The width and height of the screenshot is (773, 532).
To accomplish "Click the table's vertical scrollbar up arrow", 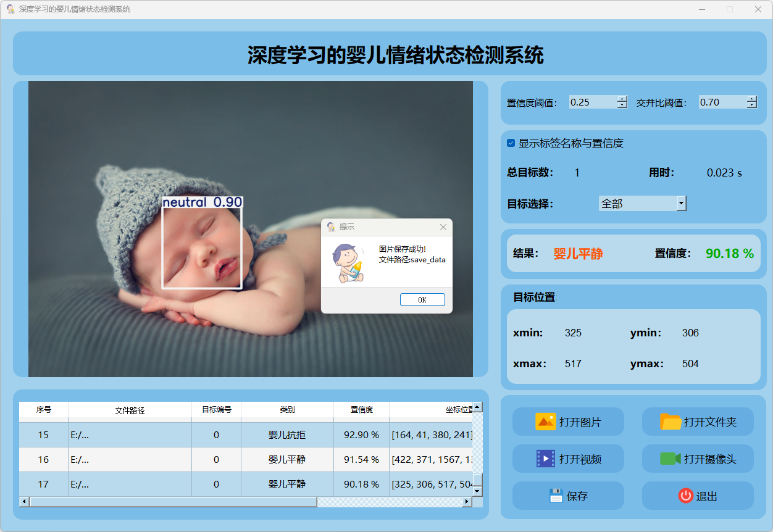I will tap(477, 407).
